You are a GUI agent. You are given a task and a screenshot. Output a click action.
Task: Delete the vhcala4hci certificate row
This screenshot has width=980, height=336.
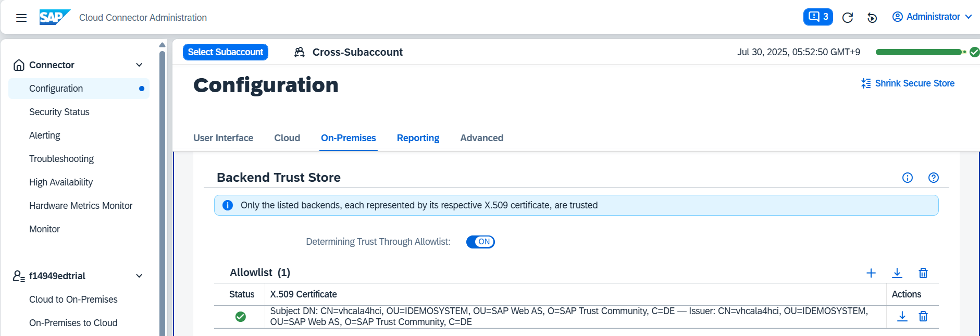click(x=923, y=316)
